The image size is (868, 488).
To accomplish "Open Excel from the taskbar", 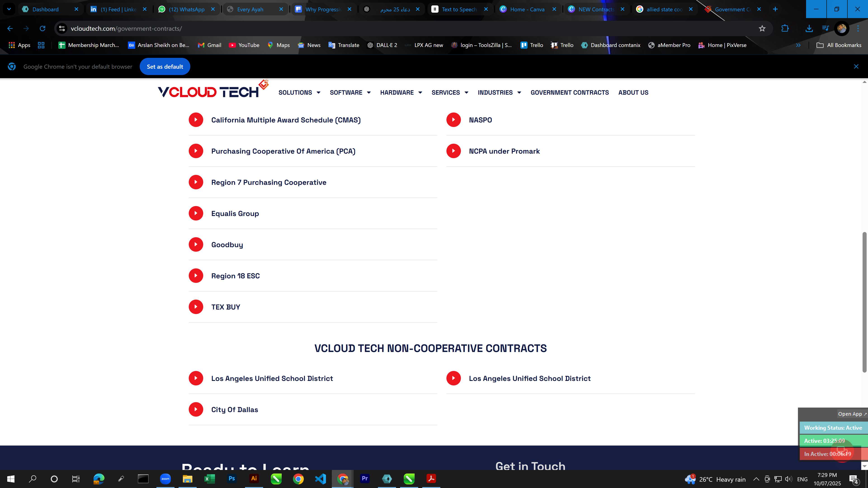I will [210, 479].
